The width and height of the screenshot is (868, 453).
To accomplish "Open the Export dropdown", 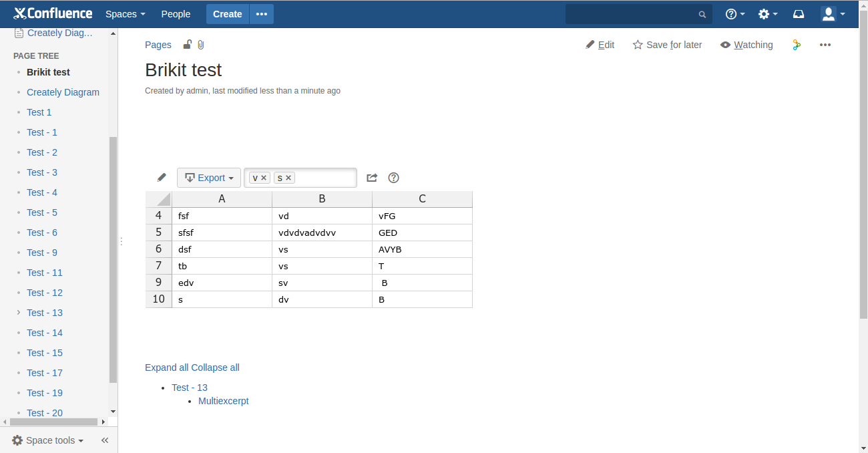I will 208,178.
